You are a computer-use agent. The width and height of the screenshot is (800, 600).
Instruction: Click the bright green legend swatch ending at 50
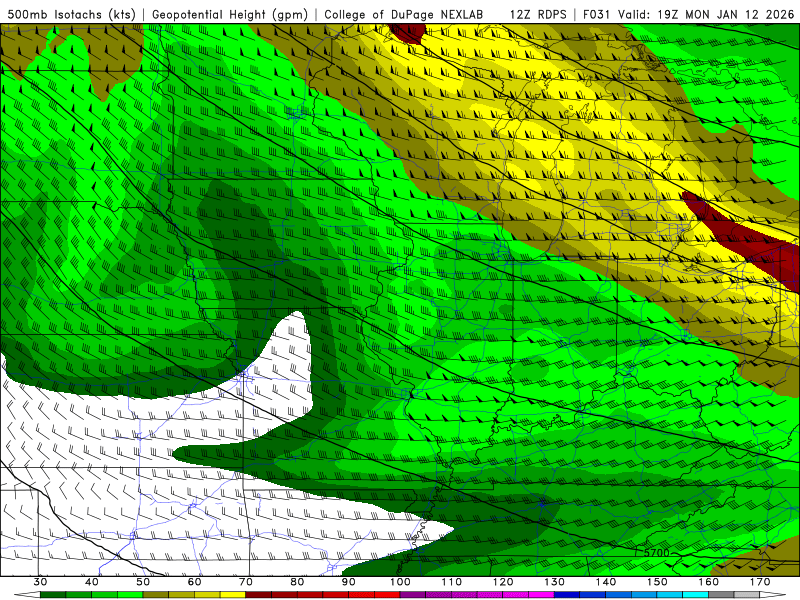pos(130,595)
